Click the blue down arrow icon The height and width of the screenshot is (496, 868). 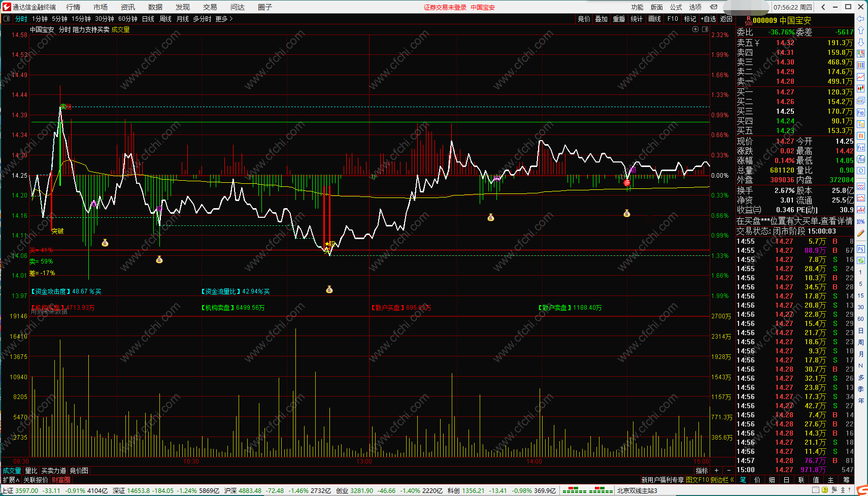tap(861, 42)
